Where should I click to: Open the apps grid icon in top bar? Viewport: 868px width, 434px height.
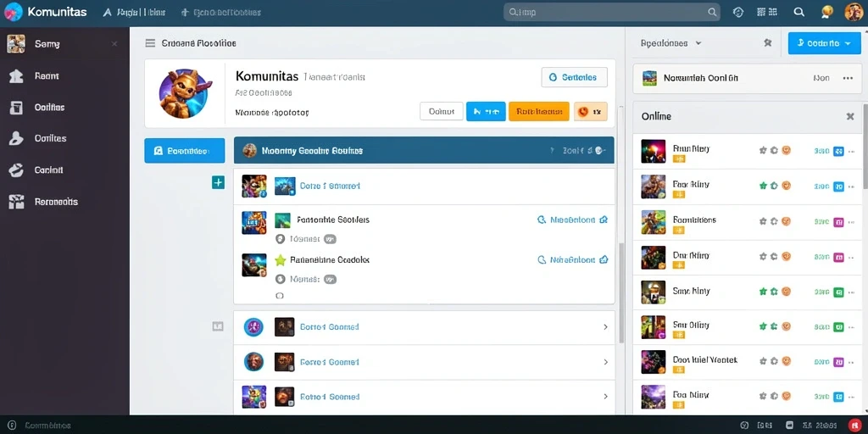tap(767, 12)
